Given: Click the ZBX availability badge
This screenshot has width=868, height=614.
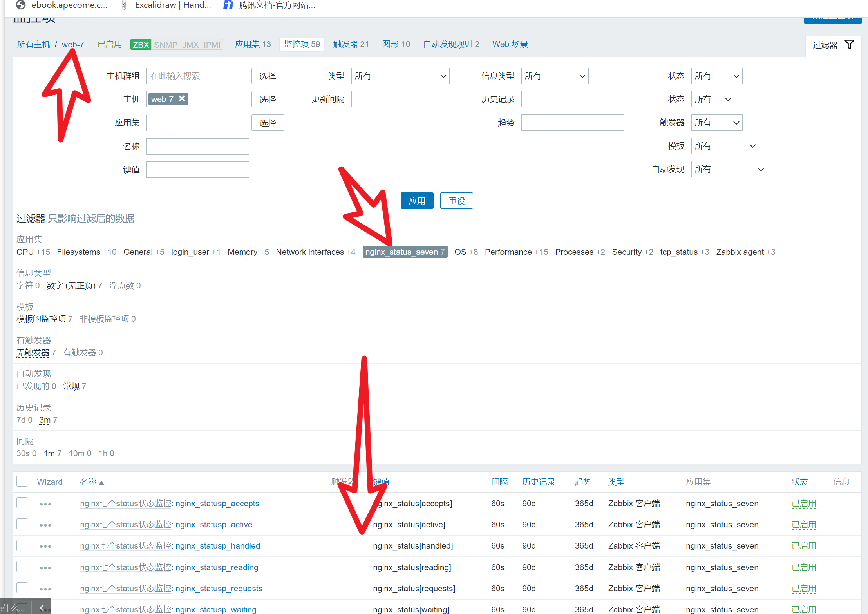Looking at the screenshot, I should 141,45.
